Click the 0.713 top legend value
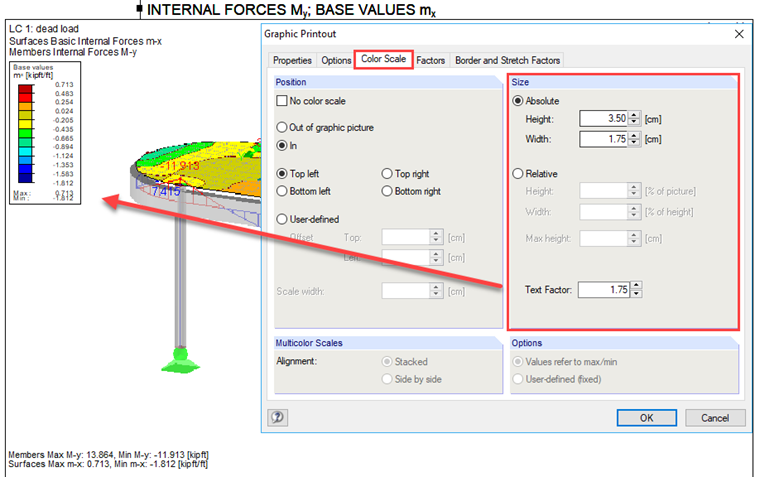This screenshot has height=477, width=760. coord(64,84)
